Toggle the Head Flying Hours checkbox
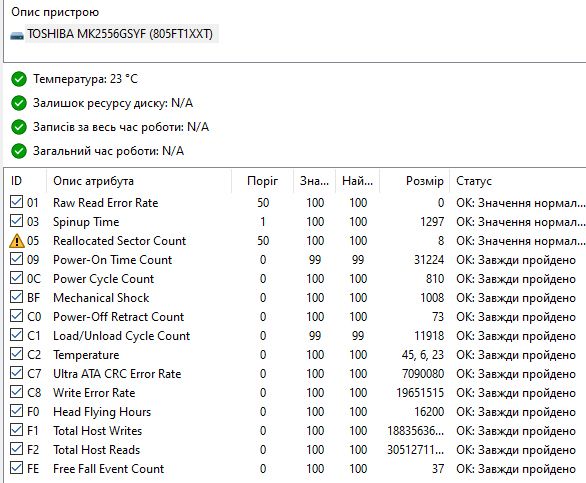 pos(16,411)
